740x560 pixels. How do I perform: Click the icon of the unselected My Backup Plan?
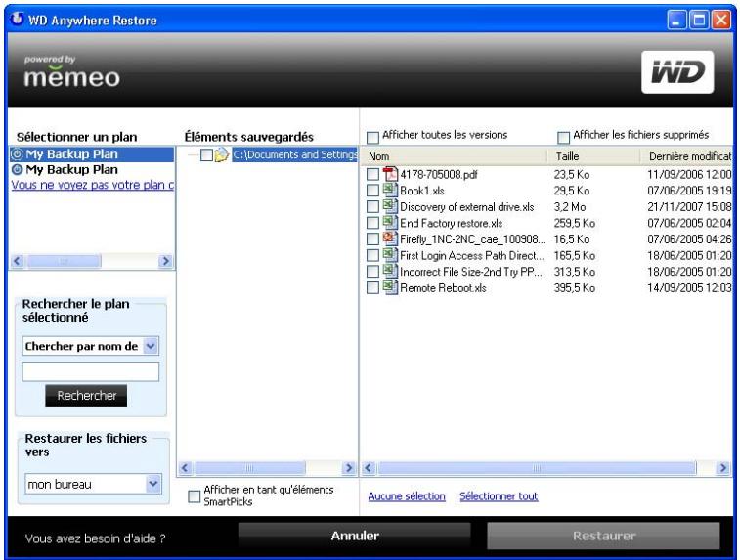[x=17, y=169]
